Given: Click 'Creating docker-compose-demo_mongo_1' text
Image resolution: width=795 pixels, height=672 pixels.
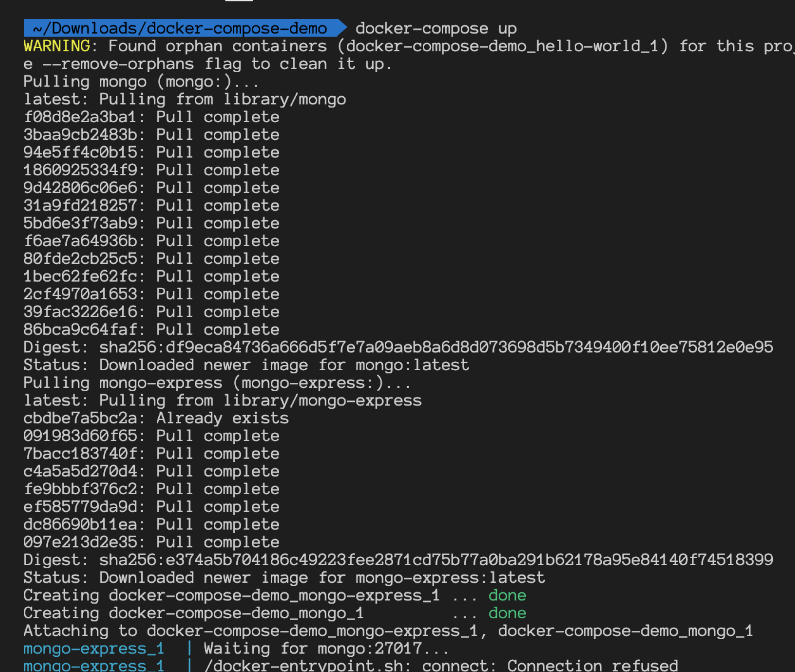Looking at the screenshot, I should coord(194,613).
